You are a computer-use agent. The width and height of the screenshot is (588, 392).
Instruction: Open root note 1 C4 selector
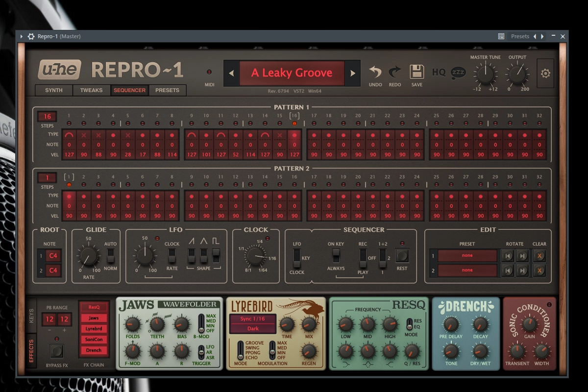[x=53, y=256]
